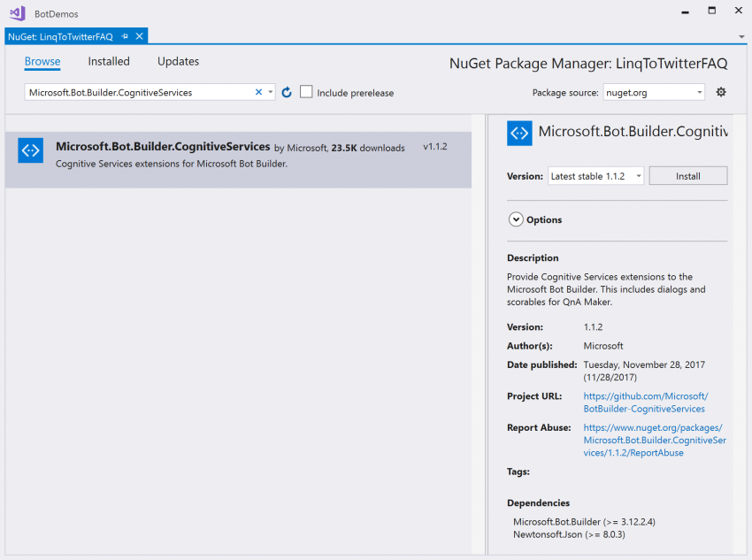Expand the Options section
This screenshot has height=560, width=752.
[x=516, y=219]
